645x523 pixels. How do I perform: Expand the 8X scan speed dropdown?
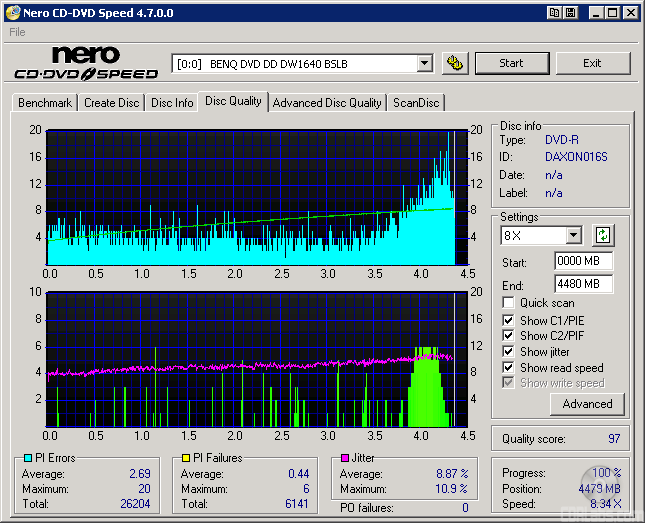pyautogui.click(x=573, y=236)
